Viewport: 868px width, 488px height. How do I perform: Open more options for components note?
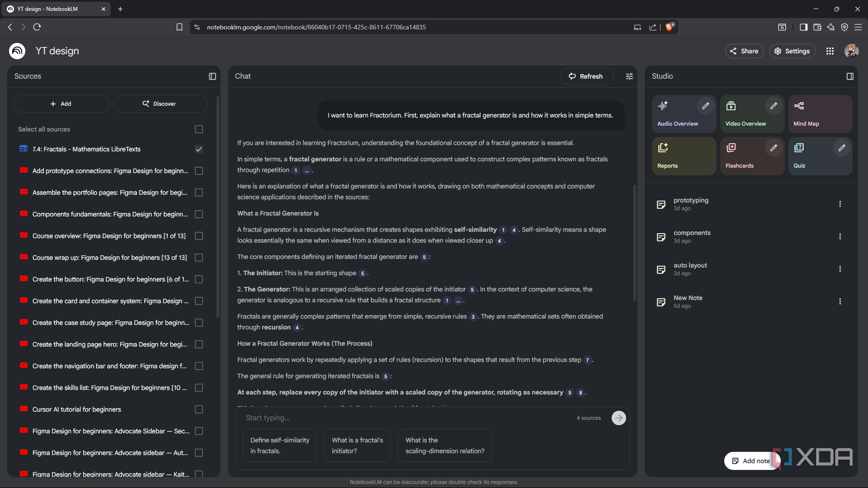840,236
